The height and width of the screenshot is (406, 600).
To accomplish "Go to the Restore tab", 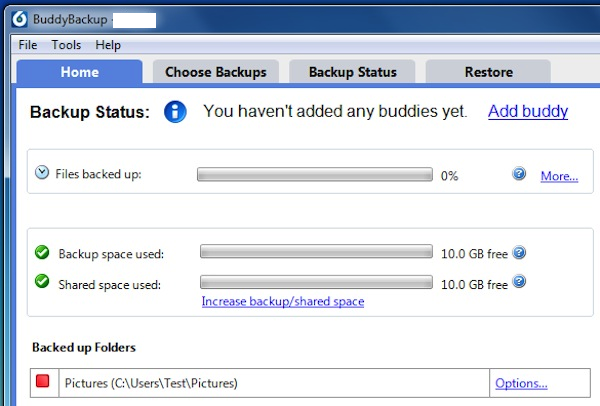I will pyautogui.click(x=489, y=72).
